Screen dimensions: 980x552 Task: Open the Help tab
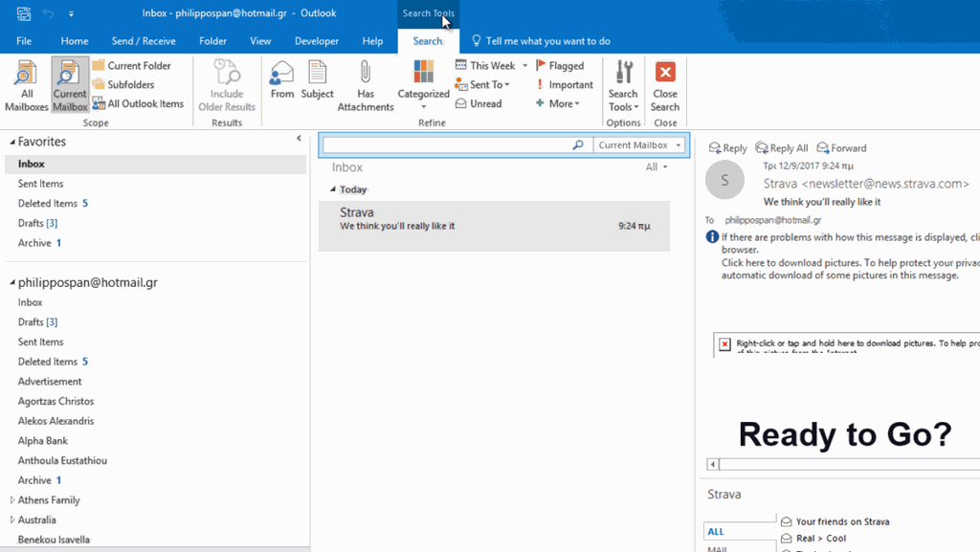click(x=372, y=40)
